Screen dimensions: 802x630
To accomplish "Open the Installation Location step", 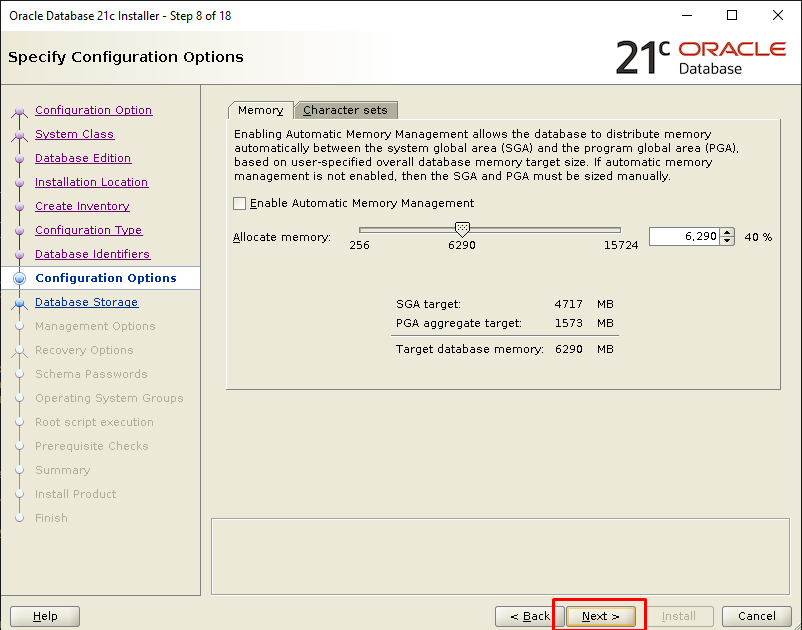I will 92,182.
